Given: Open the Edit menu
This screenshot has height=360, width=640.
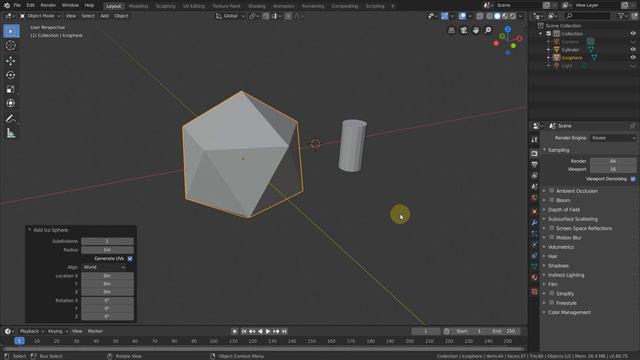Looking at the screenshot, I should tap(31, 5).
